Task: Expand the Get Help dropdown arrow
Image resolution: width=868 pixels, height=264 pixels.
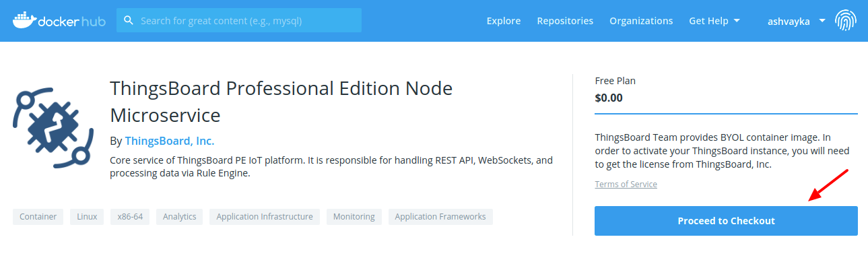Action: point(737,21)
